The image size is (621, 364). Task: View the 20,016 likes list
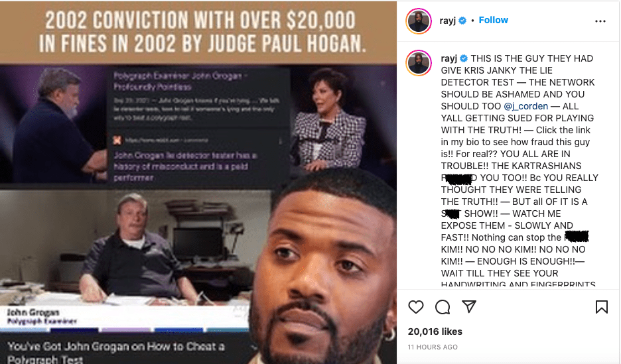(435, 332)
